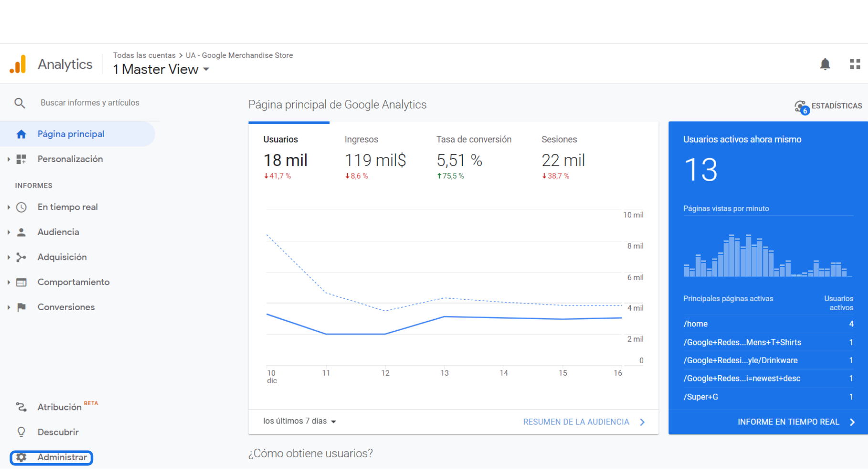Click the En tiempo real clock icon

[21, 207]
